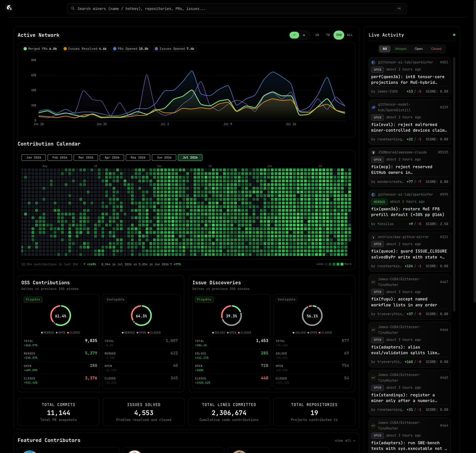Switch to bar chart view icon
The width and height of the screenshot is (476, 453).
click(x=304, y=35)
